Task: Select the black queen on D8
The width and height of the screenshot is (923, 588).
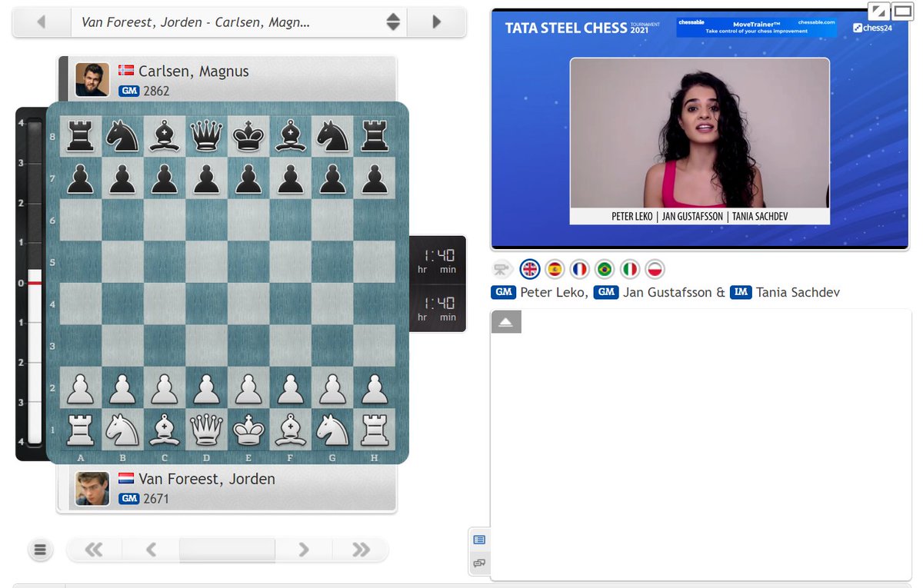Action: (x=207, y=137)
